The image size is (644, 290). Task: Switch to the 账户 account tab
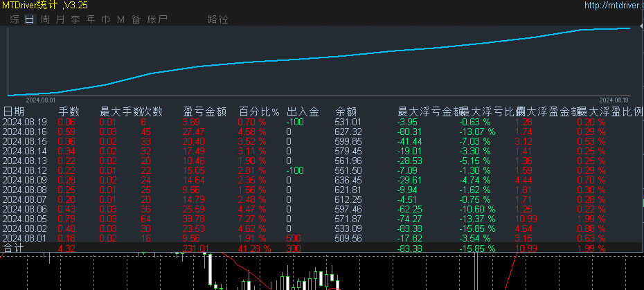tap(157, 19)
